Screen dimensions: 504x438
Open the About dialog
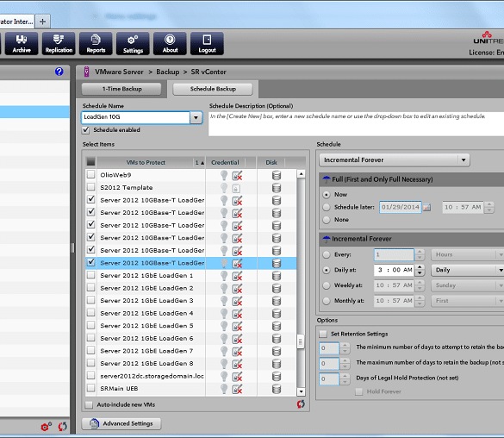click(x=170, y=43)
